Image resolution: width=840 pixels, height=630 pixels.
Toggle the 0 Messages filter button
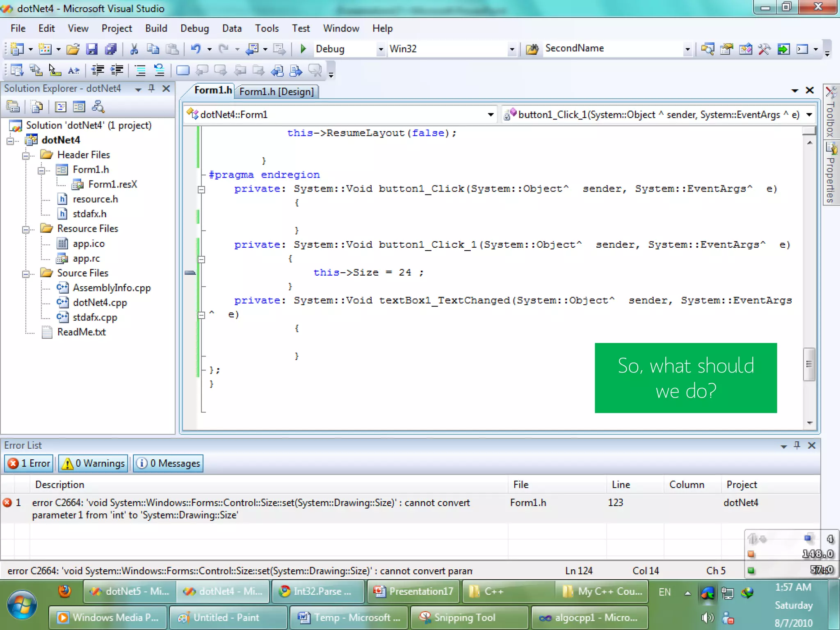(x=169, y=463)
